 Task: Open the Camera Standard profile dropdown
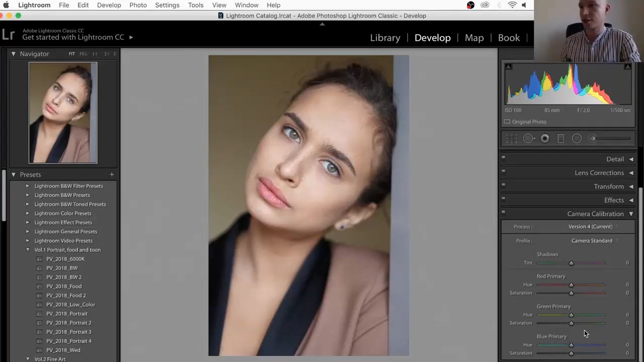coord(594,241)
